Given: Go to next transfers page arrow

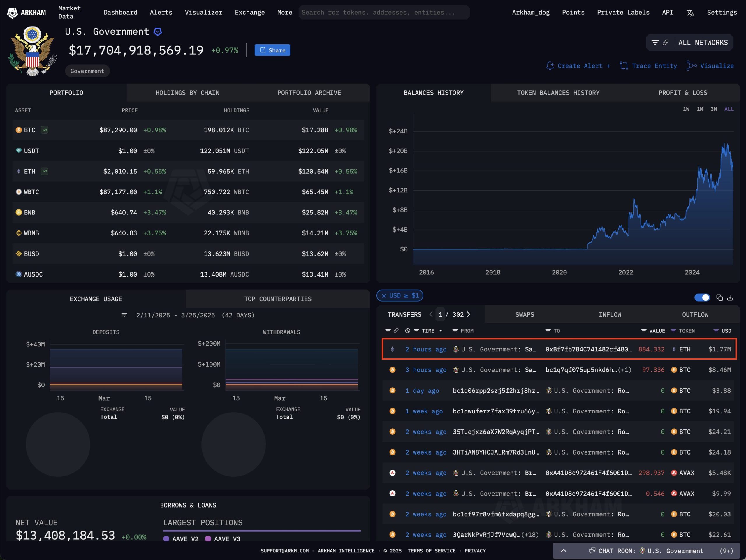Looking at the screenshot, I should pyautogui.click(x=469, y=314).
